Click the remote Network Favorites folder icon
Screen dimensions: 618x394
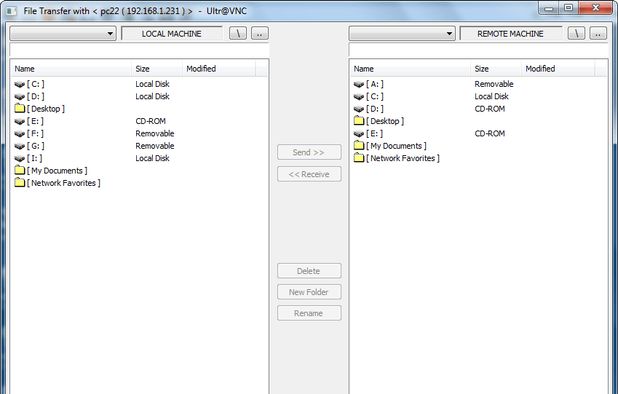click(x=359, y=158)
